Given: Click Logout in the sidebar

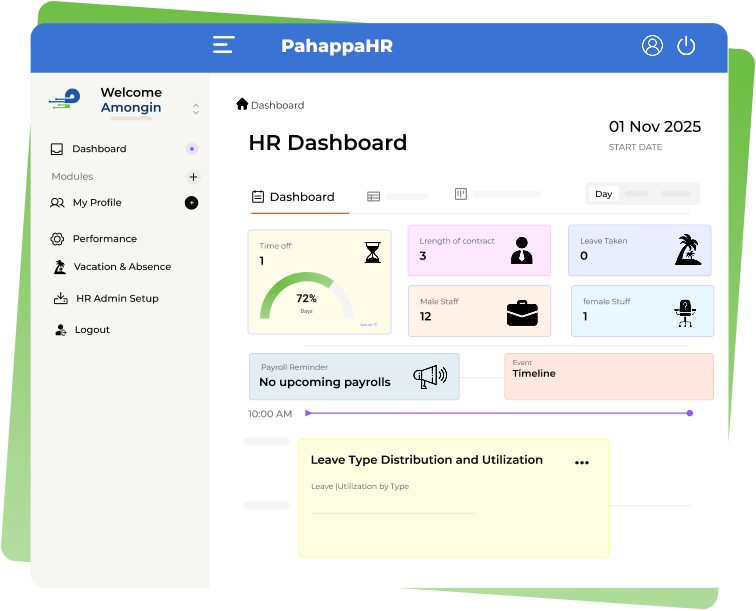Looking at the screenshot, I should click(91, 330).
